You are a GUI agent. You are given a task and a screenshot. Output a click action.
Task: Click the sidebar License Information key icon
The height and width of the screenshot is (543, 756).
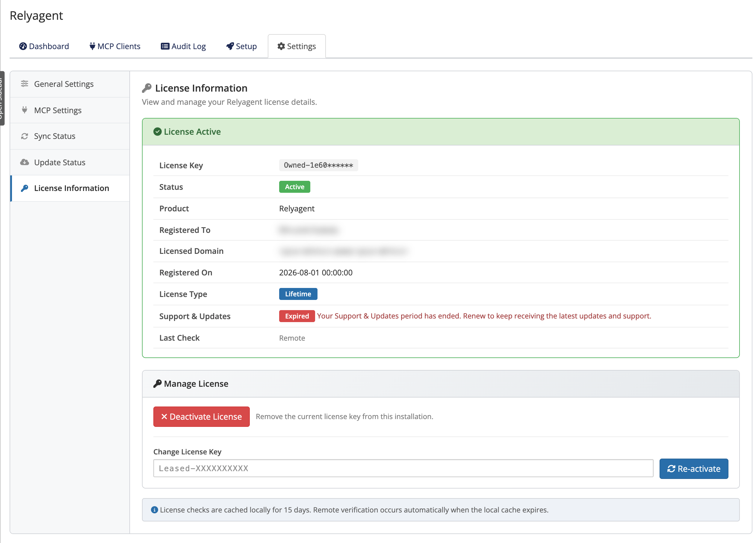(25, 188)
